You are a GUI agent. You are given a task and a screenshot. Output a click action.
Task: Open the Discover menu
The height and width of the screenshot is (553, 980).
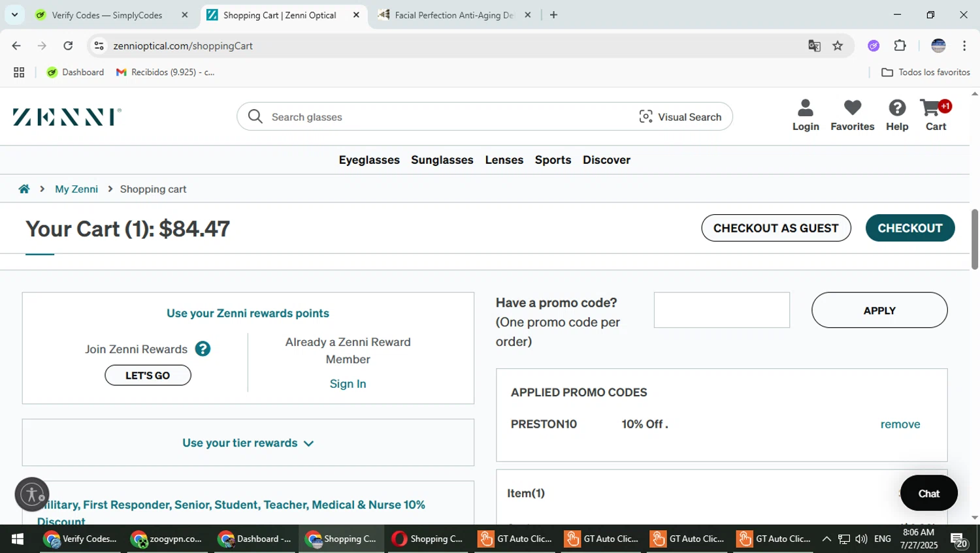[x=606, y=160]
